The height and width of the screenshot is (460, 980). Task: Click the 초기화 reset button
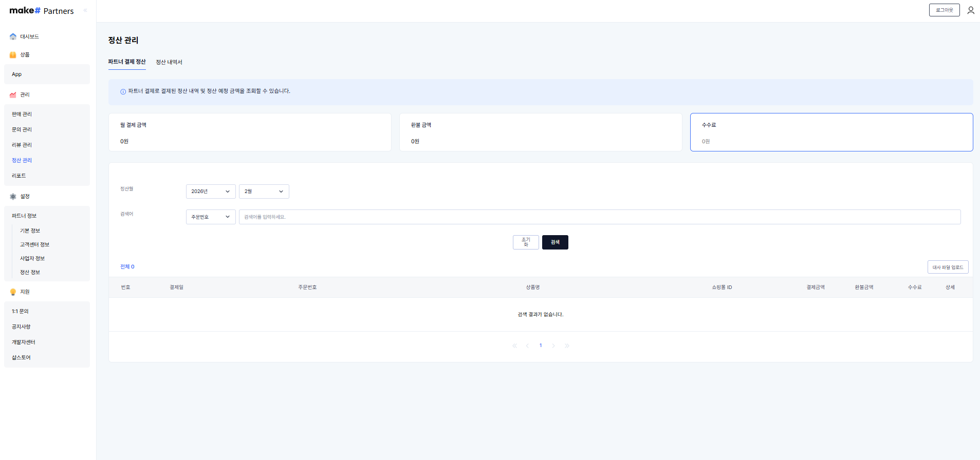pyautogui.click(x=526, y=242)
